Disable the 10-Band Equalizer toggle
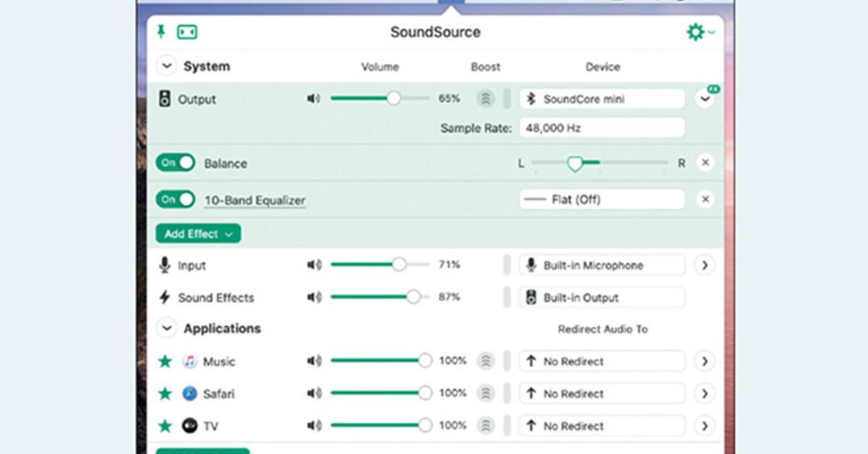The image size is (868, 454). (x=175, y=199)
